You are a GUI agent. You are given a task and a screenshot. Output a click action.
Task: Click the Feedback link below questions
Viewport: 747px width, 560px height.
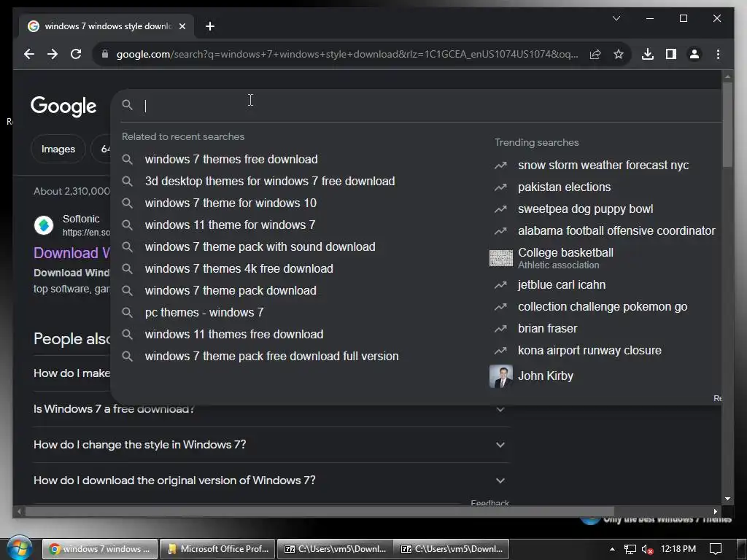[x=489, y=503]
